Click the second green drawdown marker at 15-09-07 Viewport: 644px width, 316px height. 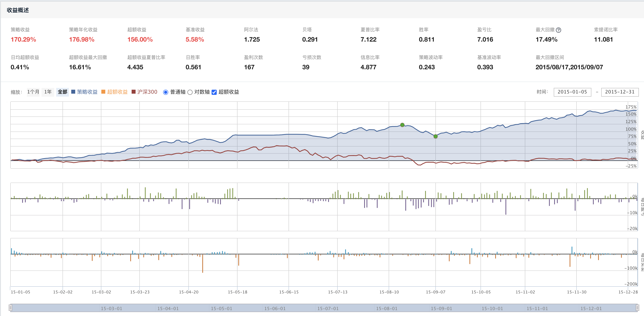(x=435, y=136)
